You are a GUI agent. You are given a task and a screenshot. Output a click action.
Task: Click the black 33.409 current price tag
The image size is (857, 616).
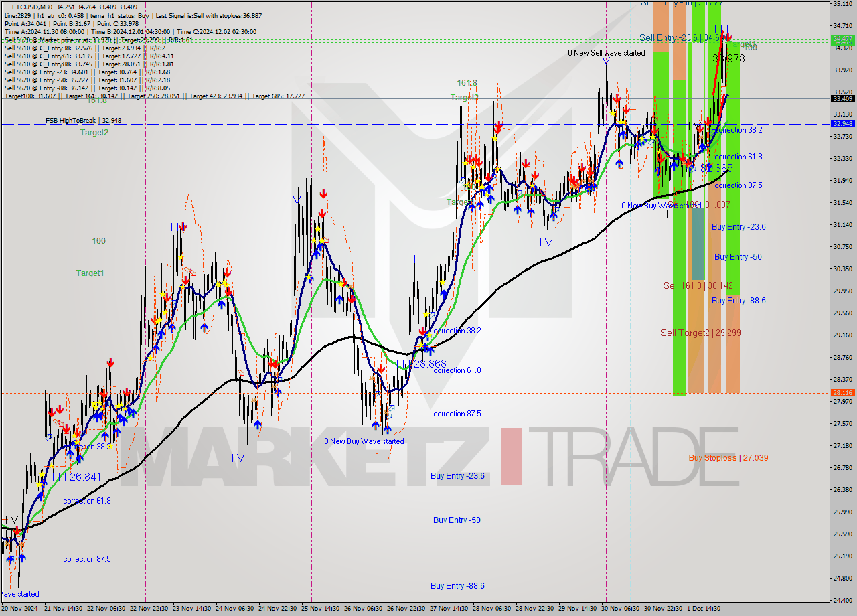point(842,99)
